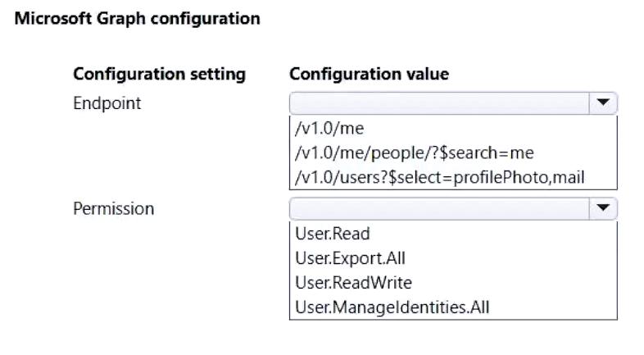Click the empty Endpoint combo box field
Screen dimensions: 644x355
[439, 102]
